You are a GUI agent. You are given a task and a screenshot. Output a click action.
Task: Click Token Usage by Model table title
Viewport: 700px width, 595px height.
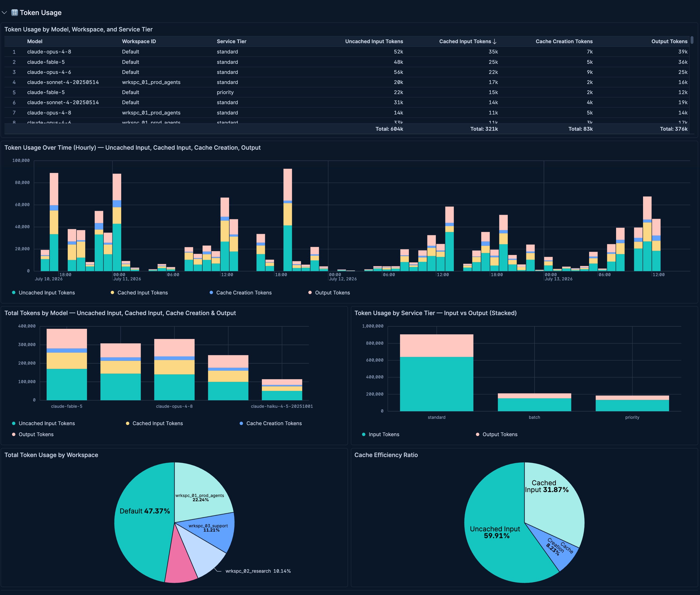[79, 29]
